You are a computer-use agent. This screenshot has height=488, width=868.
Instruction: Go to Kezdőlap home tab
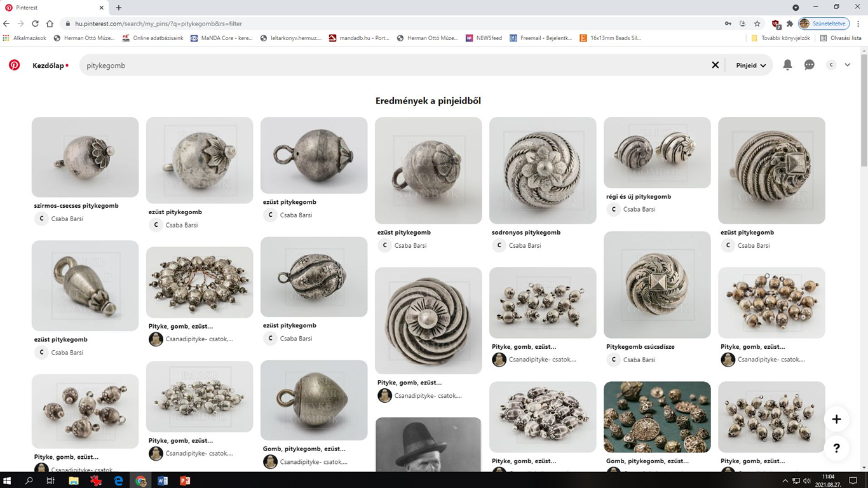click(x=50, y=65)
